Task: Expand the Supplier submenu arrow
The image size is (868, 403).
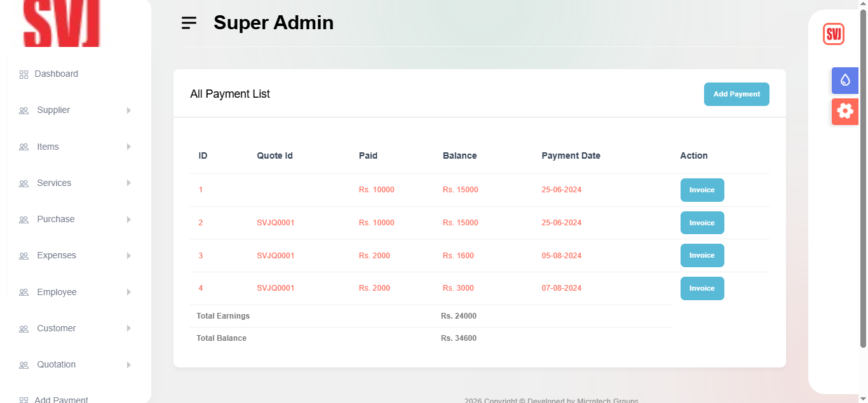Action: [128, 110]
